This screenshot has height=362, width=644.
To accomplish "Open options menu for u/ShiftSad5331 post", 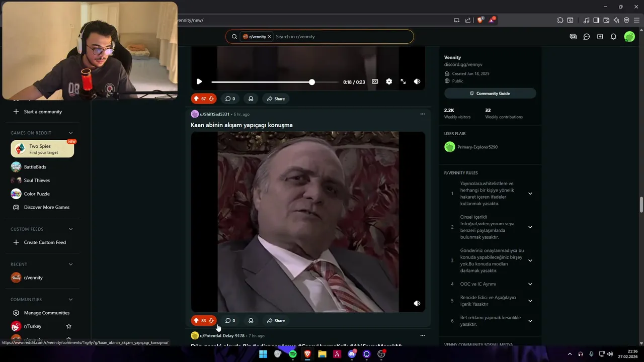I will (422, 114).
